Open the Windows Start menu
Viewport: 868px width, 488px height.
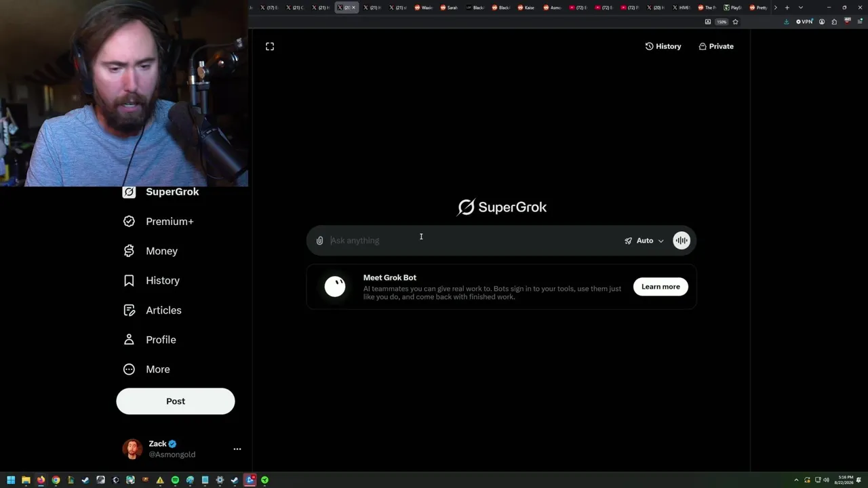(11, 480)
